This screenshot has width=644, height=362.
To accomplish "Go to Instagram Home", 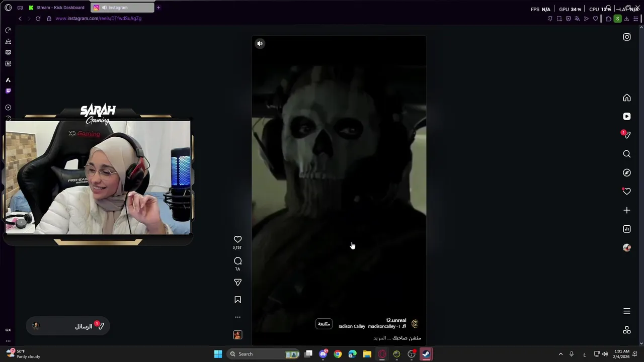I will pyautogui.click(x=626, y=98).
